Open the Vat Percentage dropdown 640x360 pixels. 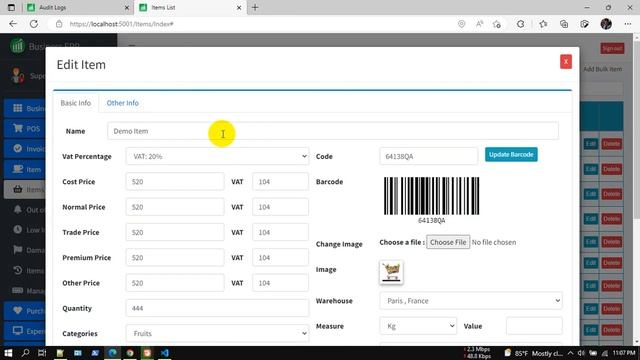[x=218, y=156]
